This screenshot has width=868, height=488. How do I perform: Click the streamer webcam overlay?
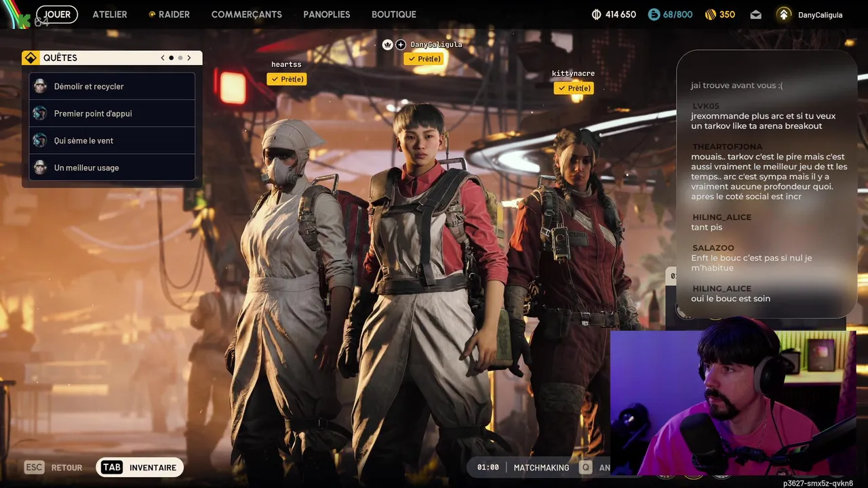[x=733, y=403]
